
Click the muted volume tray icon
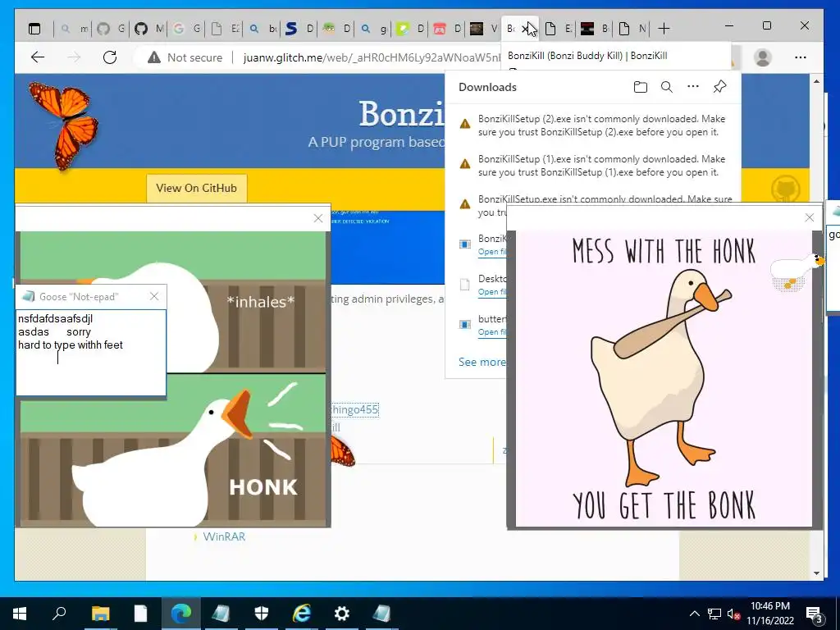click(x=733, y=614)
